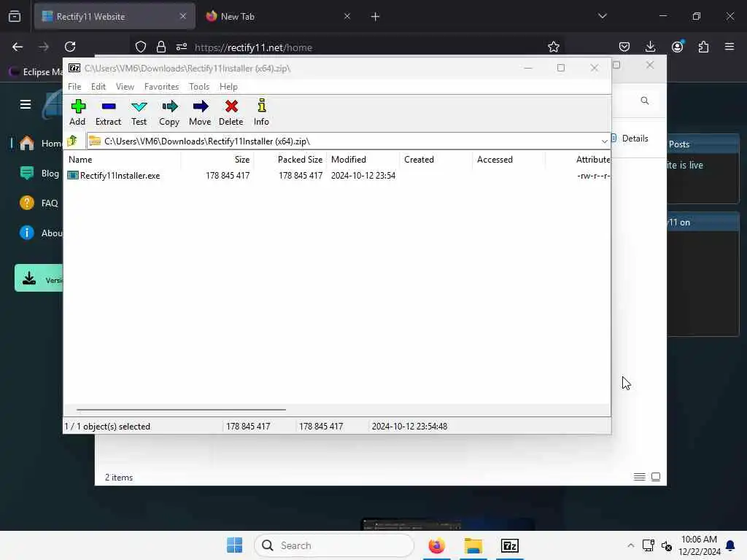Click the browser address bar URL

point(253,47)
